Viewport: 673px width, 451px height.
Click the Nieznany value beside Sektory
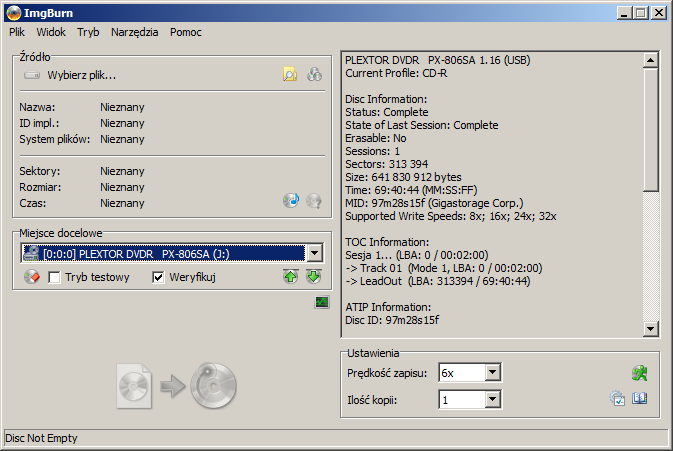coord(122,171)
